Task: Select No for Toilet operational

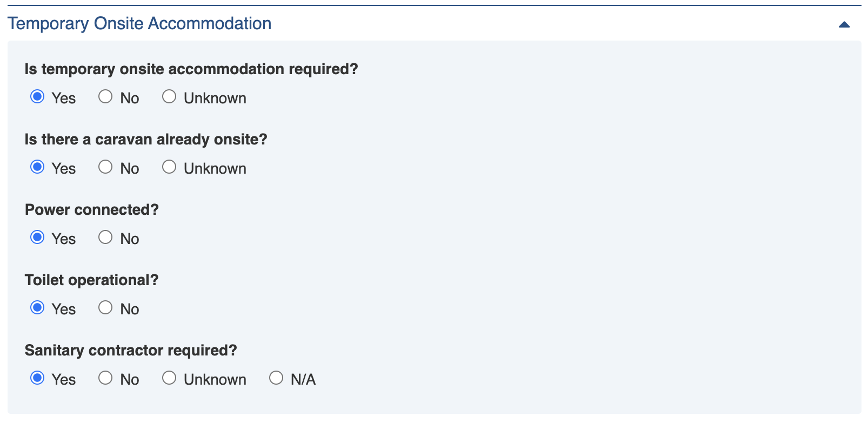Action: tap(105, 308)
